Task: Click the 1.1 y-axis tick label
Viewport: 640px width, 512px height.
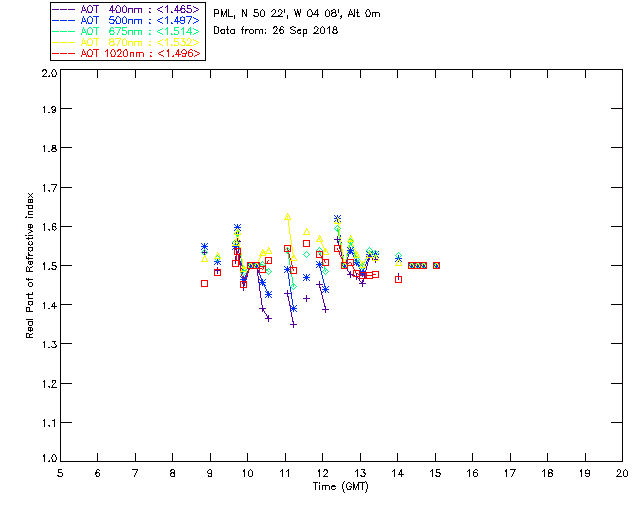Action: tap(49, 423)
